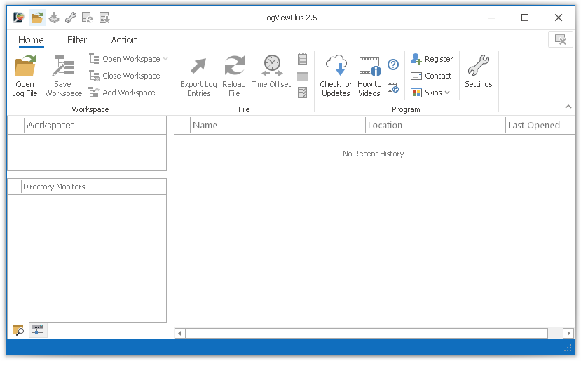Screen dimensions: 588x366
Task: Switch to the Action ribbon tab
Action: [125, 41]
